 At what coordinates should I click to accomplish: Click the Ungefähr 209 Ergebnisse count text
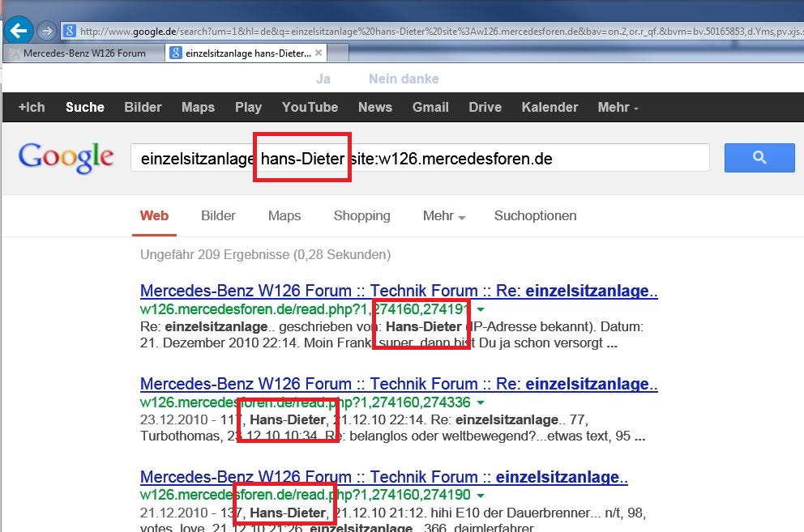(x=265, y=255)
